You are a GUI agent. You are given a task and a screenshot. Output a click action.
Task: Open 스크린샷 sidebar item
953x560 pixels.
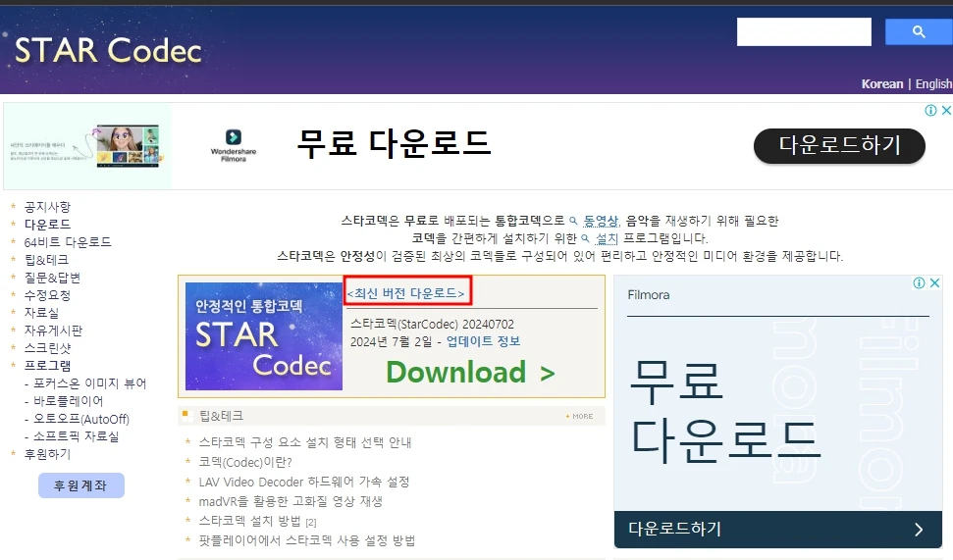tap(47, 348)
